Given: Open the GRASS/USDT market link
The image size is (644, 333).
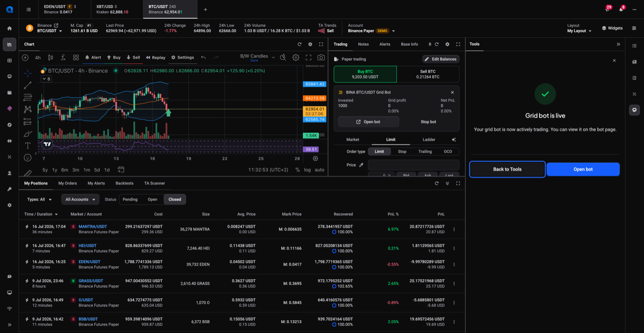Looking at the screenshot, I should click(91, 281).
